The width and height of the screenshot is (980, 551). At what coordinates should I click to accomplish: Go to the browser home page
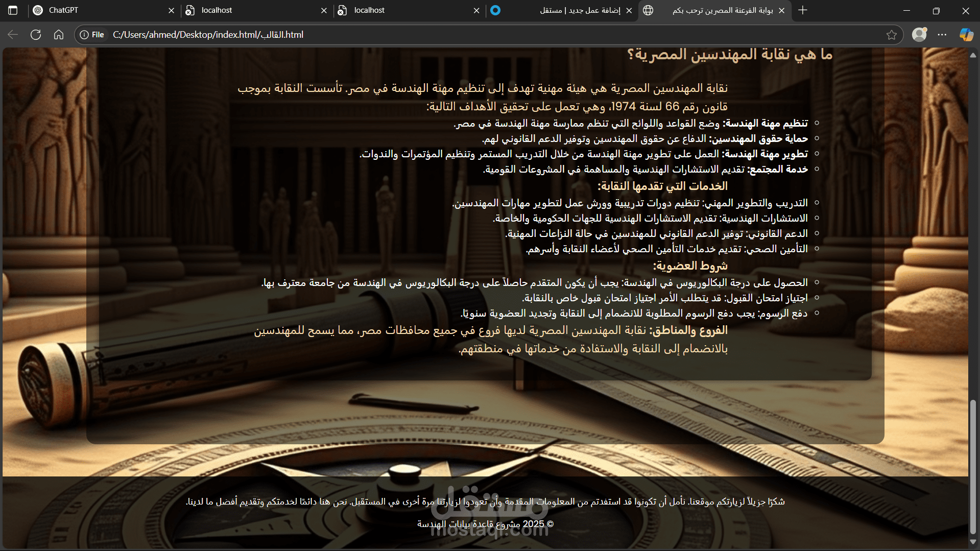pos(59,35)
